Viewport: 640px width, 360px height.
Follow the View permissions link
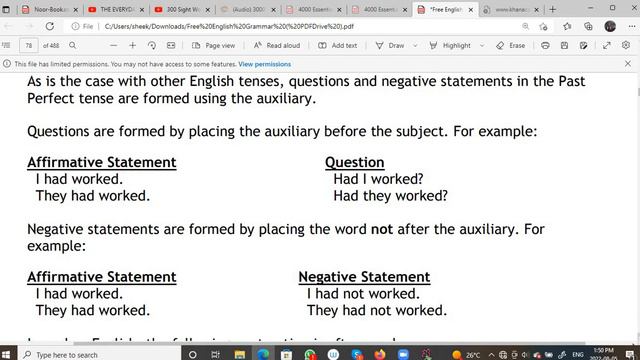coord(264,64)
